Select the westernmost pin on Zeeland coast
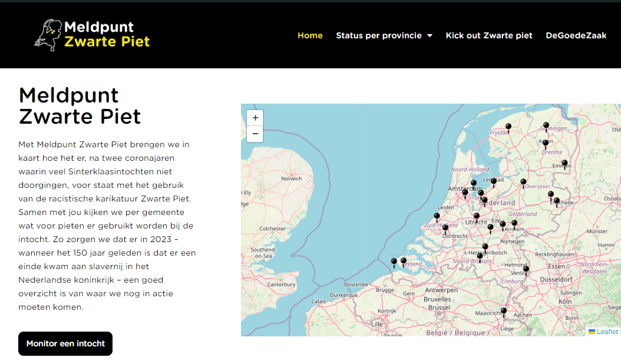 [394, 262]
